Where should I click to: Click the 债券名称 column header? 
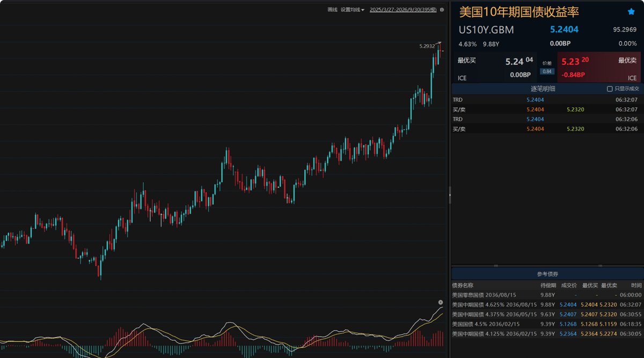(x=463, y=285)
